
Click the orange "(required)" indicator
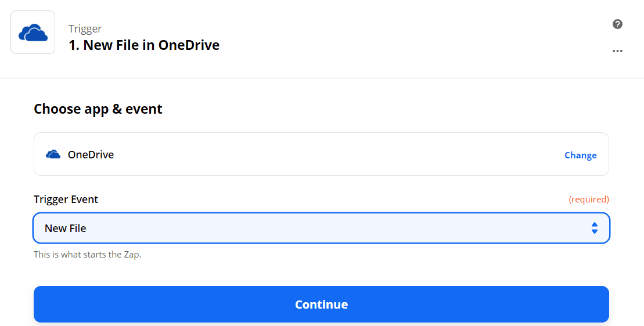tap(588, 200)
